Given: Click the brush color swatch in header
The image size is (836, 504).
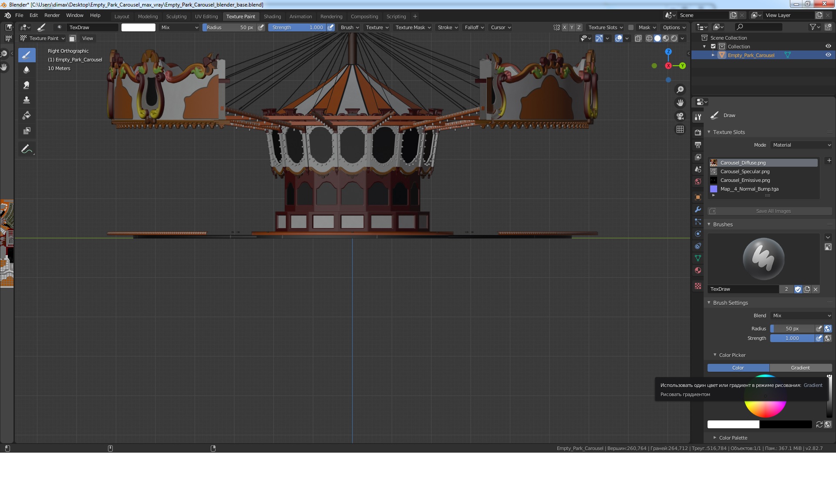Looking at the screenshot, I should 138,27.
